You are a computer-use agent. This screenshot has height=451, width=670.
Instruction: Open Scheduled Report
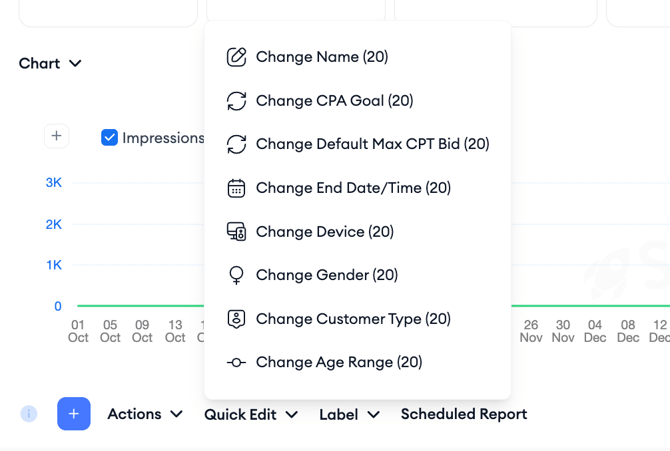463,414
